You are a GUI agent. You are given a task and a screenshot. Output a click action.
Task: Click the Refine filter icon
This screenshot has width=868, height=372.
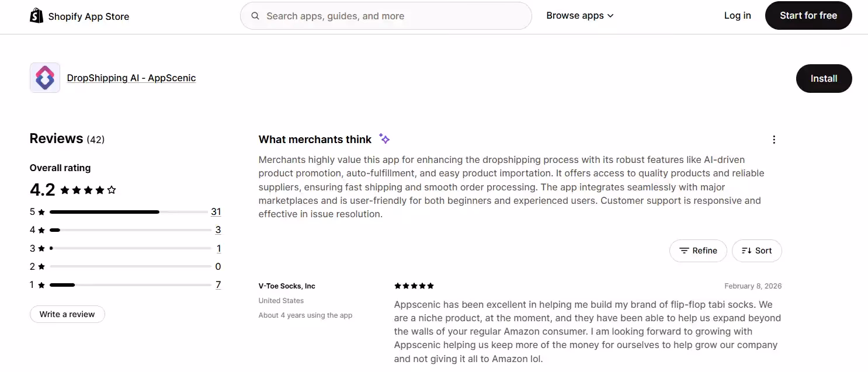click(x=684, y=251)
